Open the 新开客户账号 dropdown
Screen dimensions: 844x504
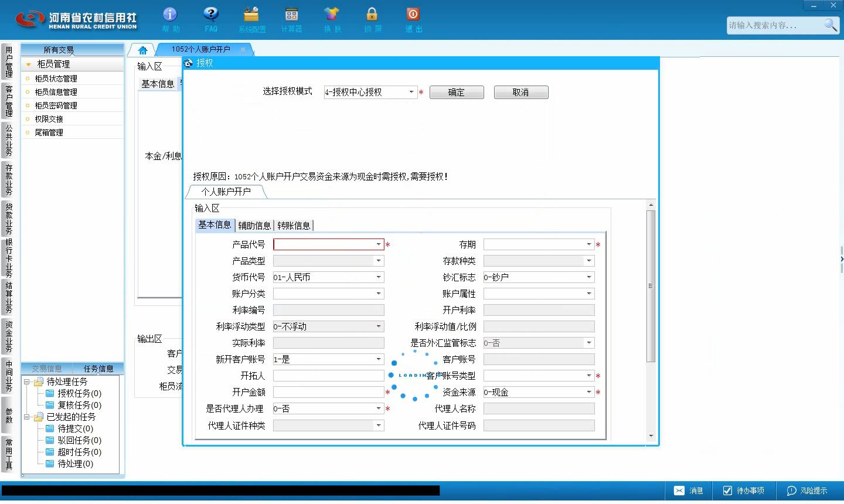click(x=379, y=359)
